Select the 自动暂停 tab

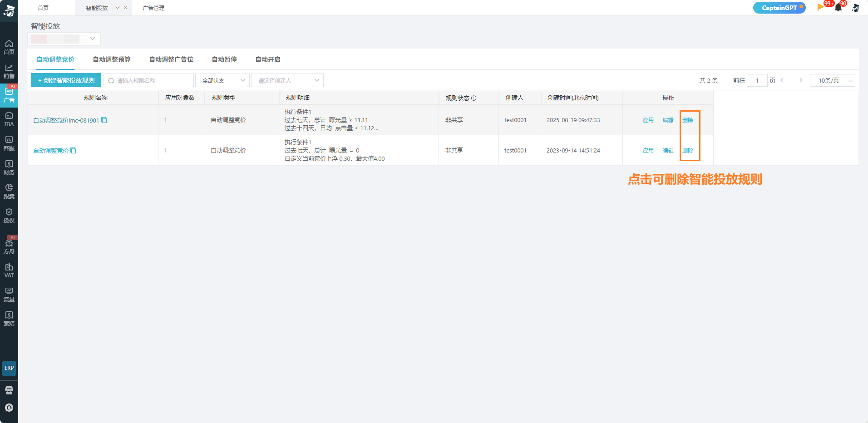coord(224,59)
